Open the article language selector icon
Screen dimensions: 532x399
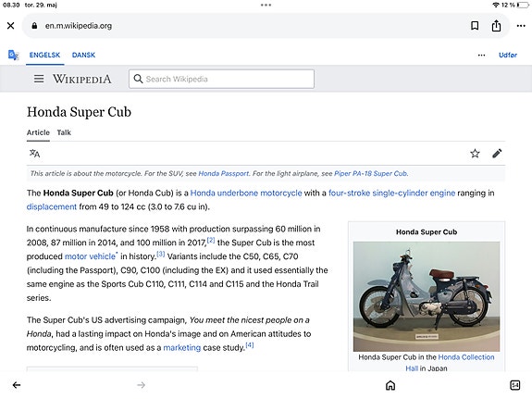point(34,154)
